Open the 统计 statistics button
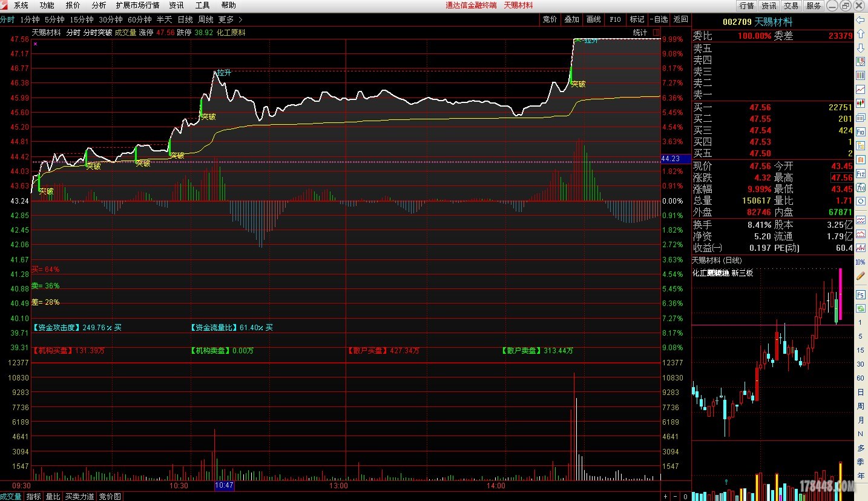The height and width of the screenshot is (501, 868). pyautogui.click(x=640, y=33)
